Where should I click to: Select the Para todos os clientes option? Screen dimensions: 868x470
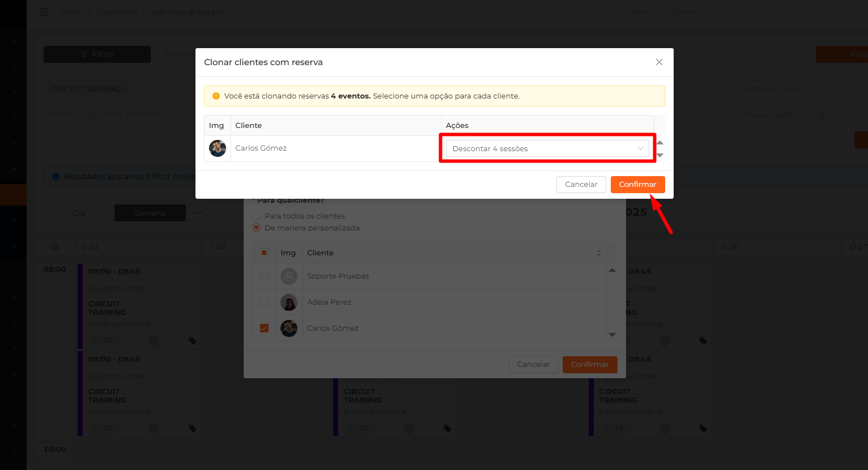[x=257, y=216]
